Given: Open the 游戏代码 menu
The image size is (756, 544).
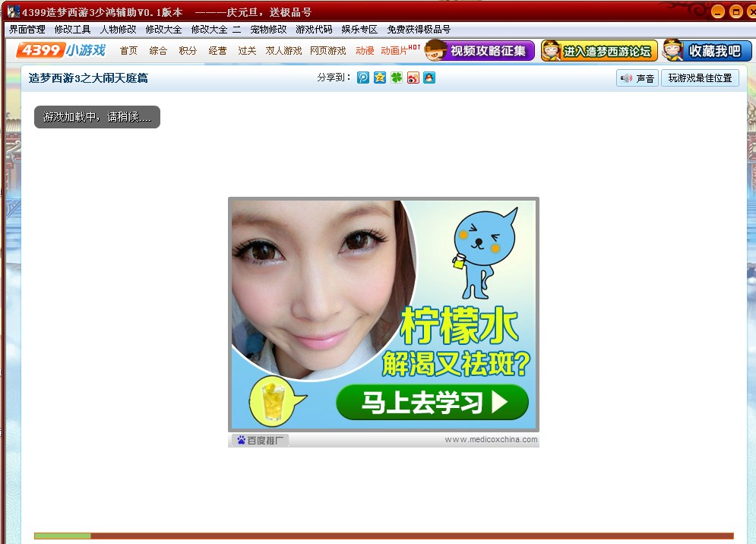Looking at the screenshot, I should [314, 30].
